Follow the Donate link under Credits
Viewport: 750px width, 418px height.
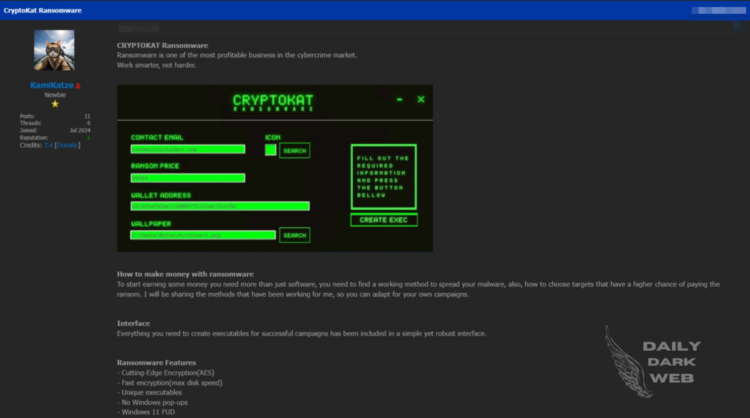[67, 145]
